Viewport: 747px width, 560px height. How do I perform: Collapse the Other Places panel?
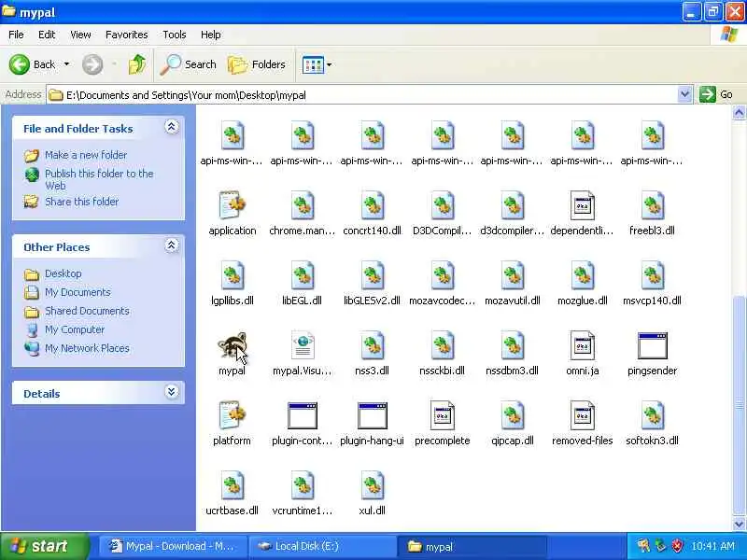pos(172,245)
